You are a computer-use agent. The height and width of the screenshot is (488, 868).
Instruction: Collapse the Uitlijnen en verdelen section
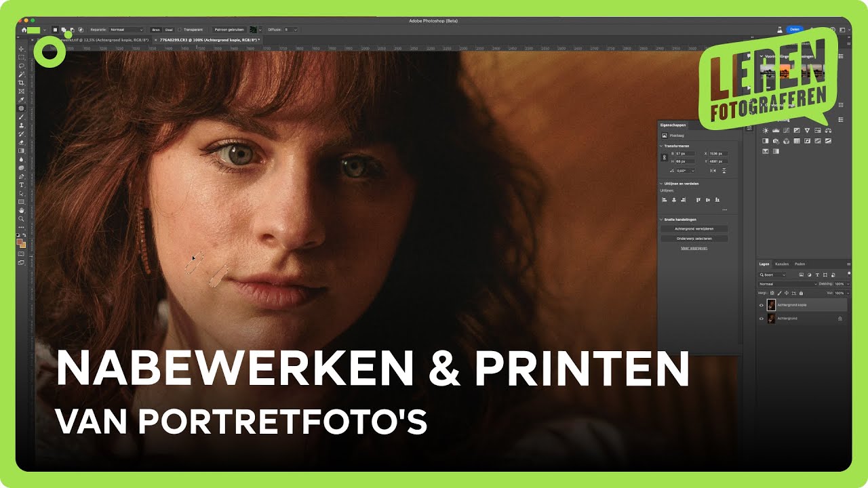click(661, 184)
